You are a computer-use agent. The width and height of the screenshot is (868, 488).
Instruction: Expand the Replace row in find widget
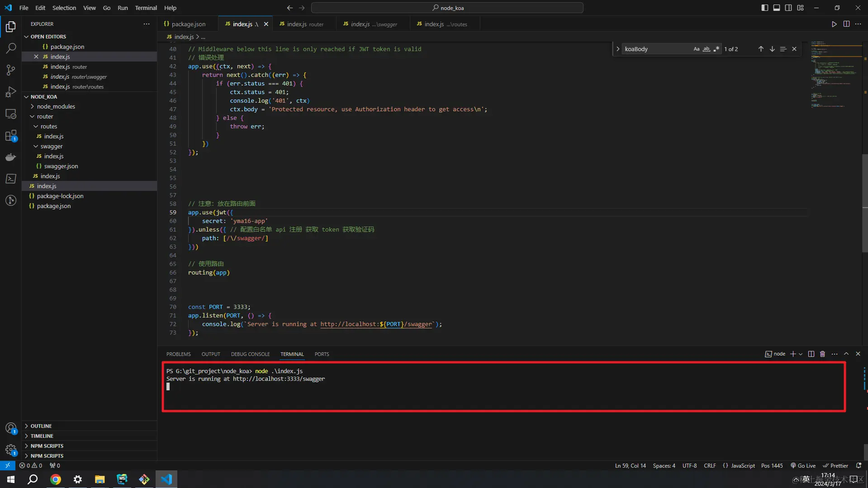618,49
